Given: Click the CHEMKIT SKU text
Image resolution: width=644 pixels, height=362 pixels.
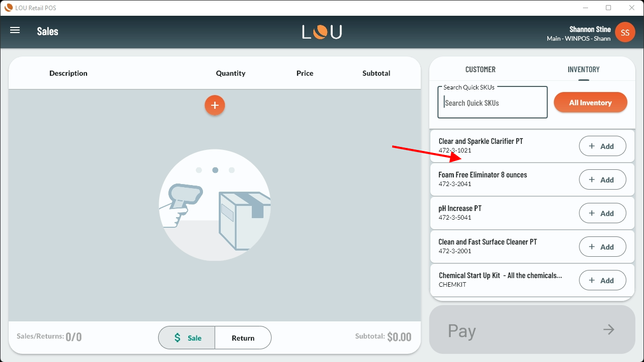Looking at the screenshot, I should coord(452,285).
